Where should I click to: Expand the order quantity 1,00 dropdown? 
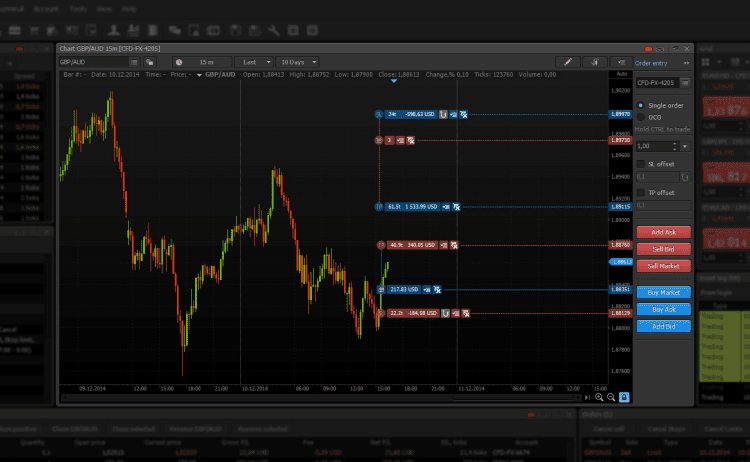click(685, 146)
